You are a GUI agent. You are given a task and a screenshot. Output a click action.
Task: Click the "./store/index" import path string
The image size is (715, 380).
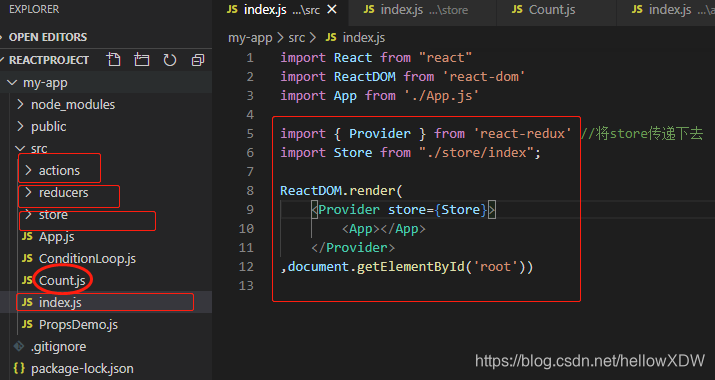476,152
